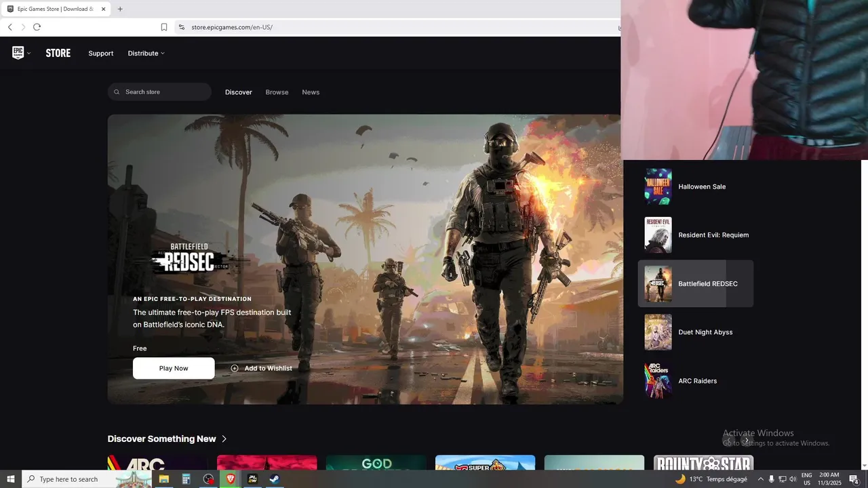Screen dimensions: 868x488
Task: Open the Super game card
Action: (x=485, y=462)
